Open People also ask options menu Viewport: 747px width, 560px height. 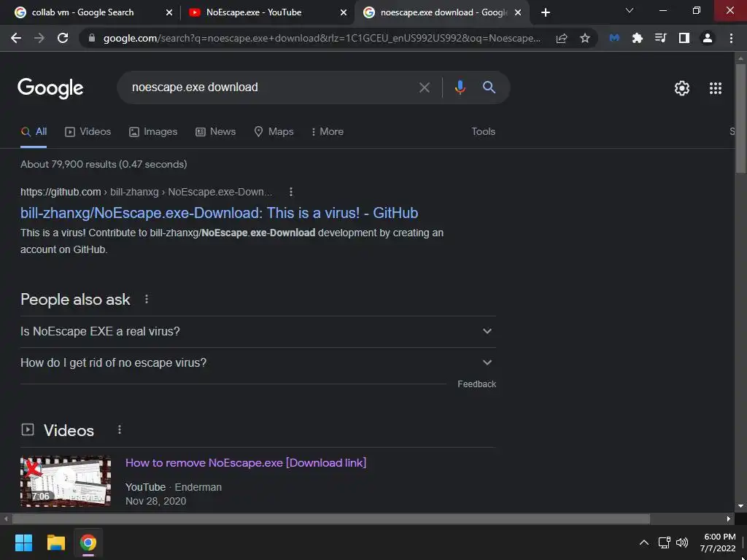pos(147,299)
